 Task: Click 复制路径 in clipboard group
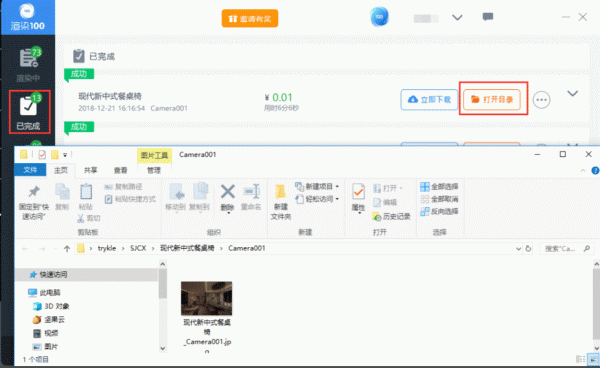click(x=124, y=187)
